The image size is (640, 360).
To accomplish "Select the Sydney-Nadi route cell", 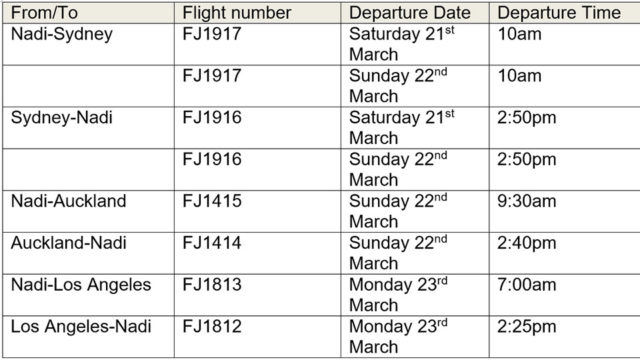I will 89,128.
